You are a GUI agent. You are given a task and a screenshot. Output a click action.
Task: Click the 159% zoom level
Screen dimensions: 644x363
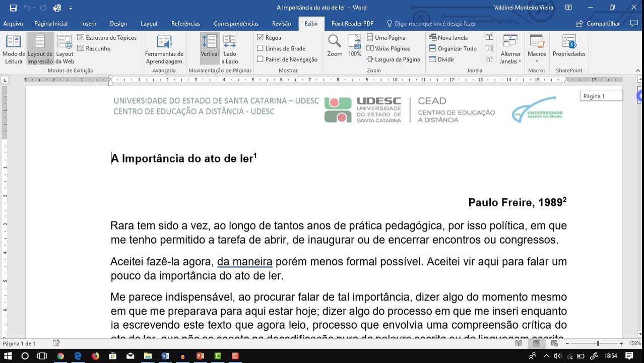click(634, 343)
